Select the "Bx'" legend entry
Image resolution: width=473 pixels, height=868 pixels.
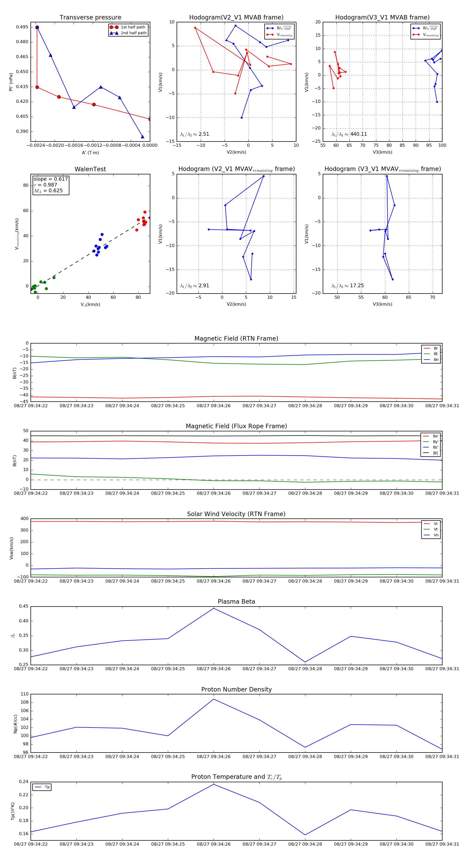pos(431,436)
